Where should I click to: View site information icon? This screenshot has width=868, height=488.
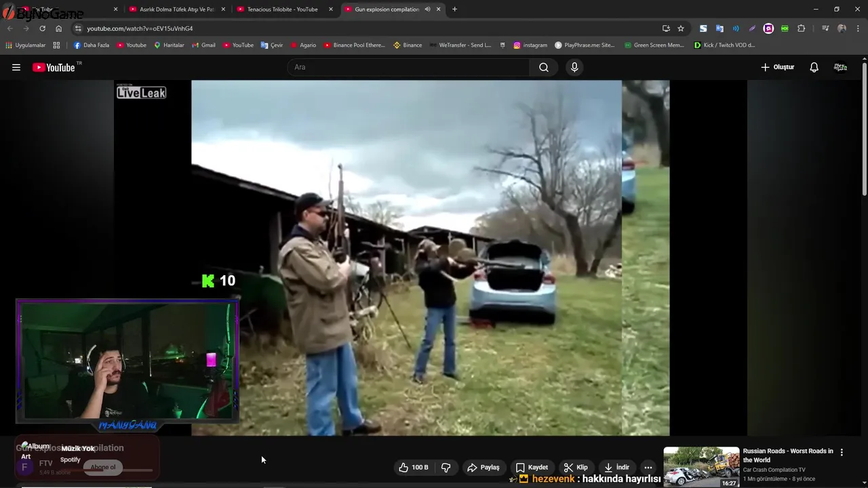[x=78, y=28]
